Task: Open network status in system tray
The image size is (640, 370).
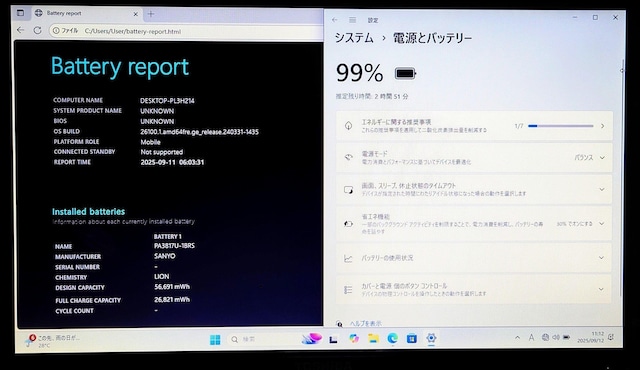Action: click(x=545, y=337)
